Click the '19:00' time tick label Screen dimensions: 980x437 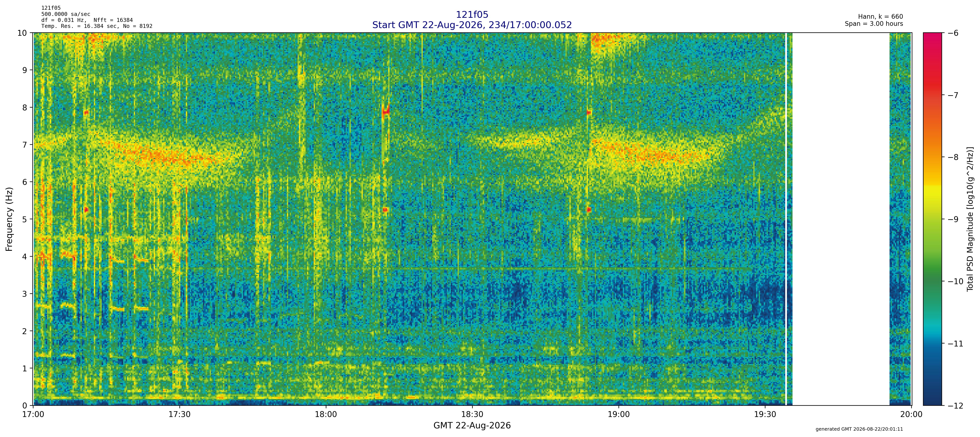coord(619,415)
